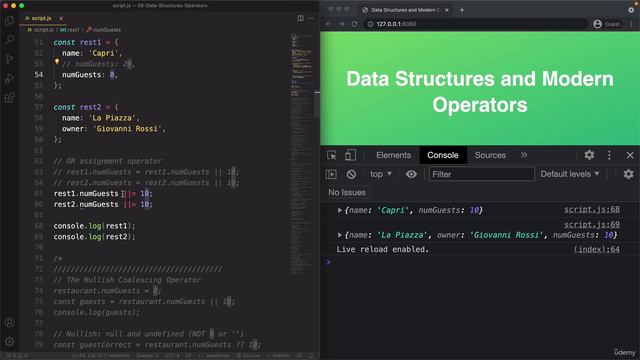Viewport: 640px width, 360px height.
Task: Open the top JavaScript context dropdown
Action: [x=380, y=174]
